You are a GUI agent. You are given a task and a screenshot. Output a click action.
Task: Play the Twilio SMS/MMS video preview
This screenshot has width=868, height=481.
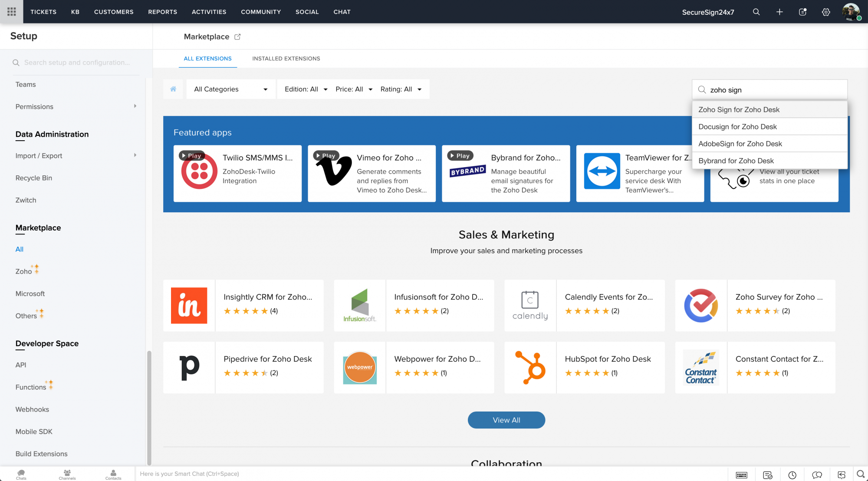click(191, 155)
